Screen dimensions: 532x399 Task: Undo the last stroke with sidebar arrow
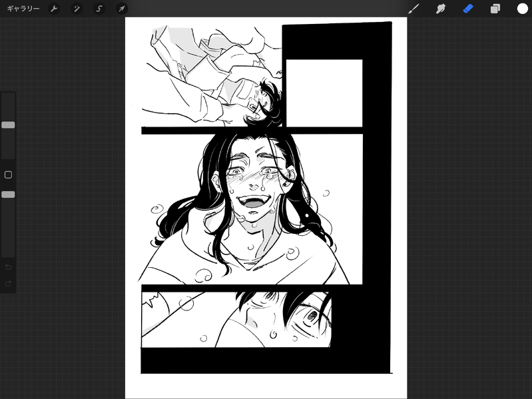[x=8, y=267]
